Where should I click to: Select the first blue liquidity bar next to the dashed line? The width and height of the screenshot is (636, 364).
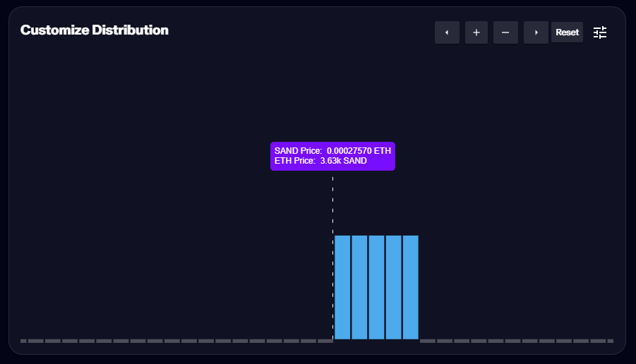pos(342,287)
